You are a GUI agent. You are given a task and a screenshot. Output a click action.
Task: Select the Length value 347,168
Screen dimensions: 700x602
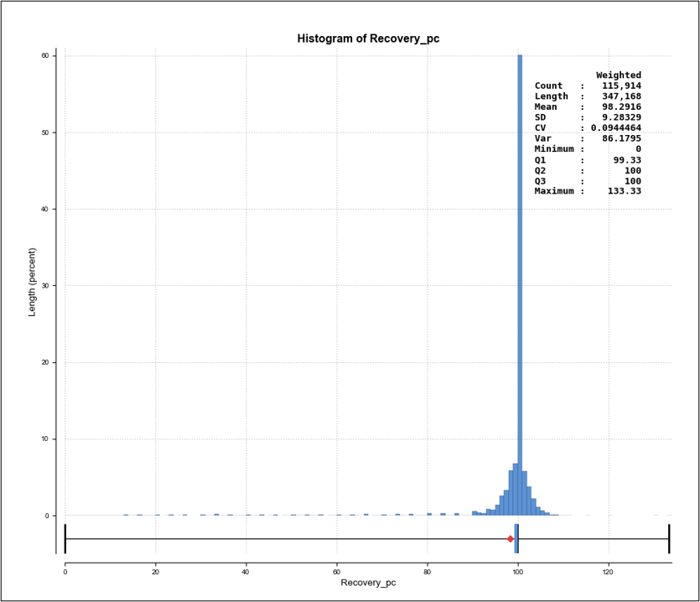click(621, 96)
